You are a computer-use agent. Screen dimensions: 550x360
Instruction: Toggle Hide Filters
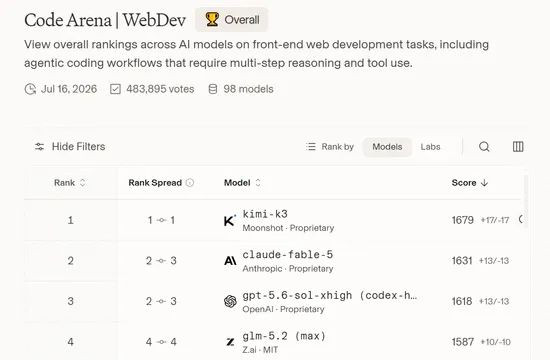click(x=70, y=147)
